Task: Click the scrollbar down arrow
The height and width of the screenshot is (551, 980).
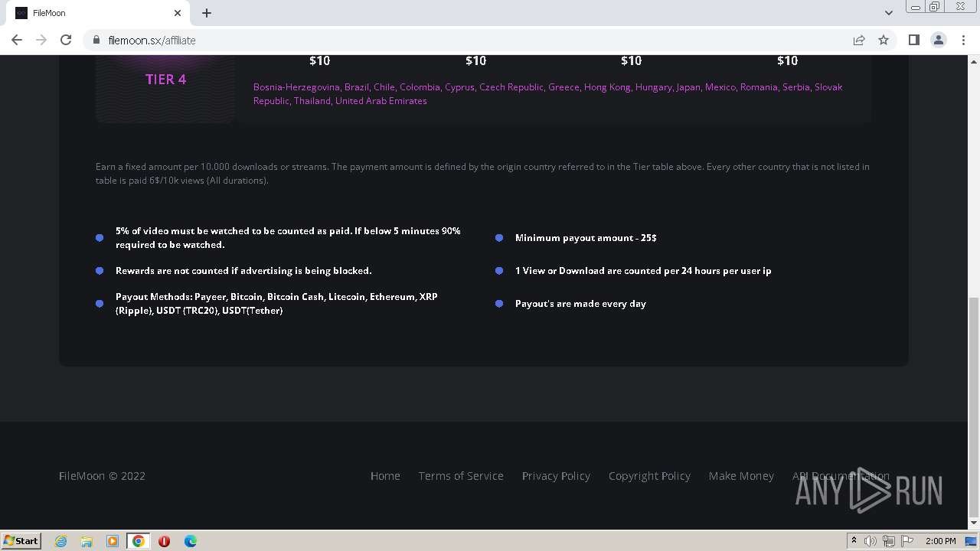Action: click(974, 523)
